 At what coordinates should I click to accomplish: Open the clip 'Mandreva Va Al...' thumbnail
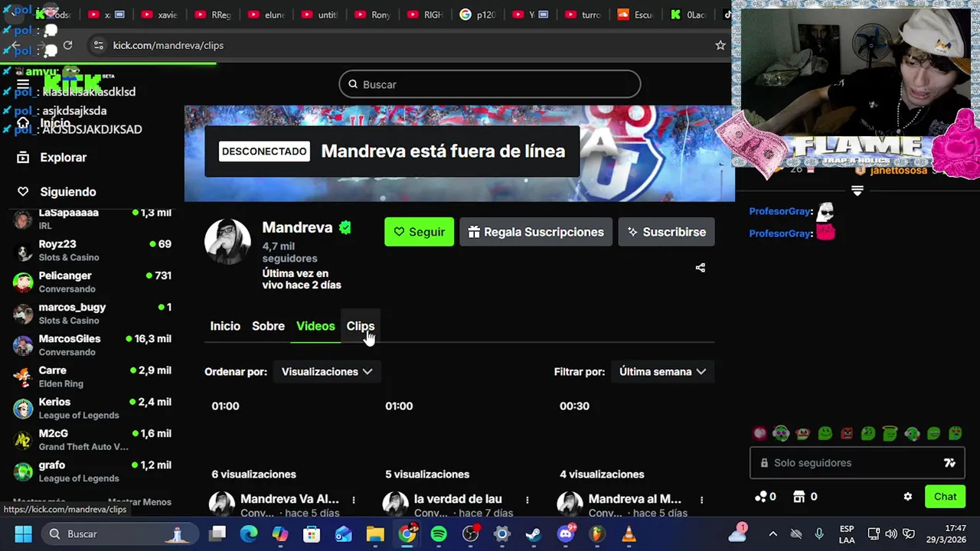(285, 440)
